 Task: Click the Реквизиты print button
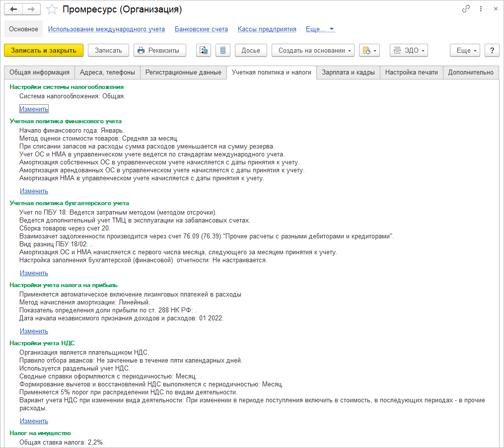click(160, 50)
